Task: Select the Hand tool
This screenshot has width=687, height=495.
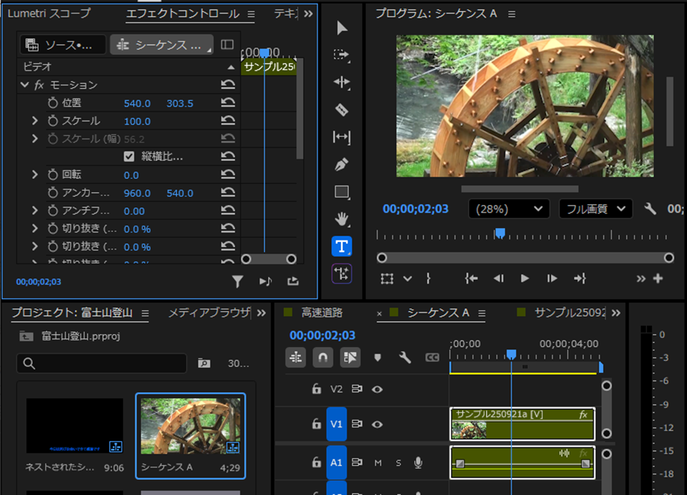Action: [x=342, y=219]
